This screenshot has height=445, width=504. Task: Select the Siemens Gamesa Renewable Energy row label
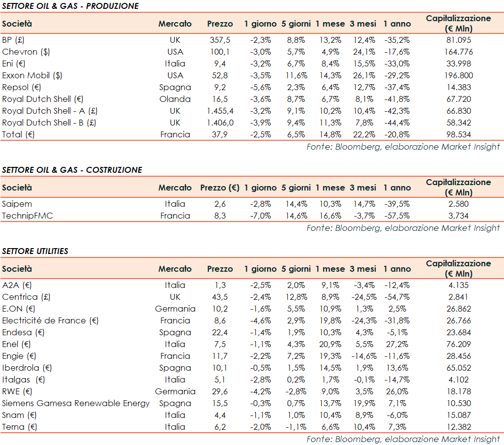click(x=76, y=403)
